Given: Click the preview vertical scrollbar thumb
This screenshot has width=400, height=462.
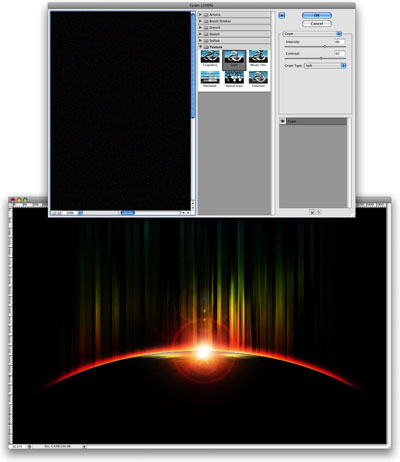Looking at the screenshot, I should coord(193,67).
